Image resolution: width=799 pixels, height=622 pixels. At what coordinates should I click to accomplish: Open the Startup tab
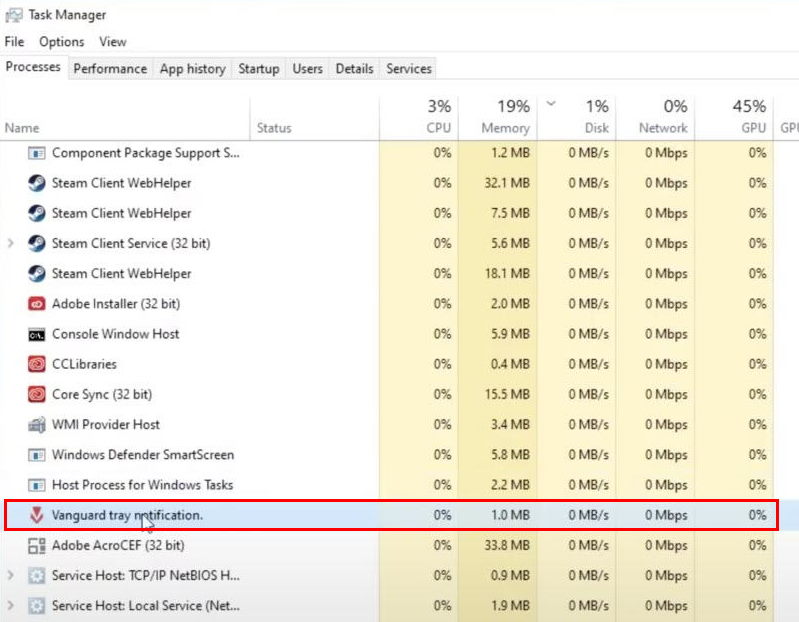click(259, 69)
